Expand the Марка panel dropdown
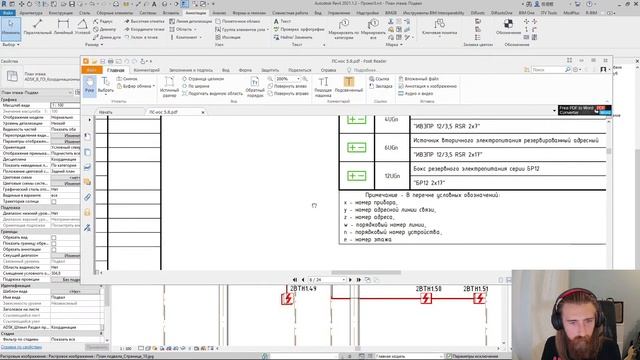640x360 pixels. tap(393, 44)
